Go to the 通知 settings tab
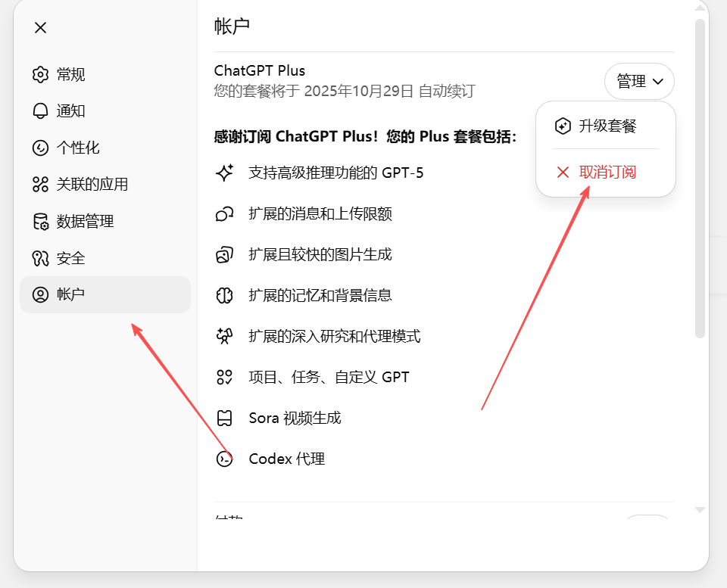Image resolution: width=727 pixels, height=588 pixels. coord(71,111)
